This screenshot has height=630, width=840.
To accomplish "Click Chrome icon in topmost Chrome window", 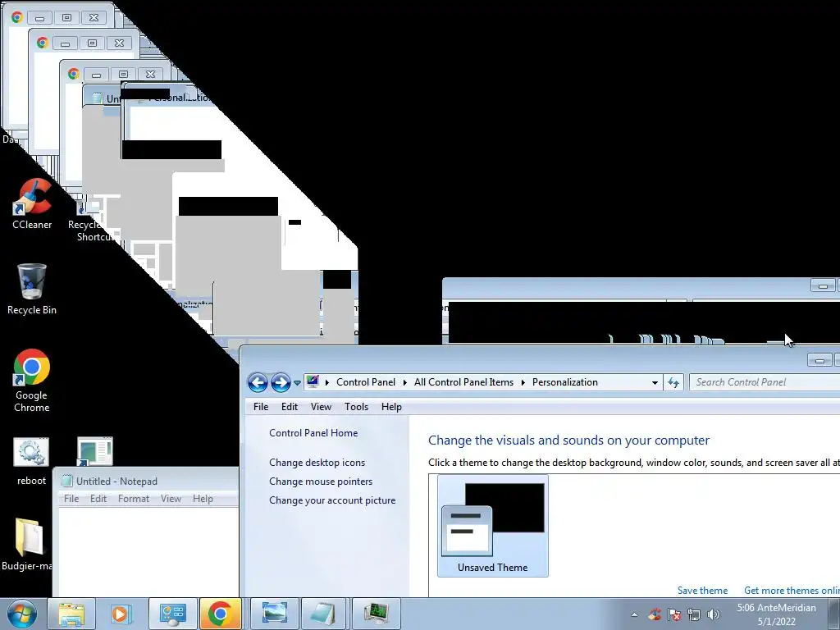I will click(x=16, y=17).
